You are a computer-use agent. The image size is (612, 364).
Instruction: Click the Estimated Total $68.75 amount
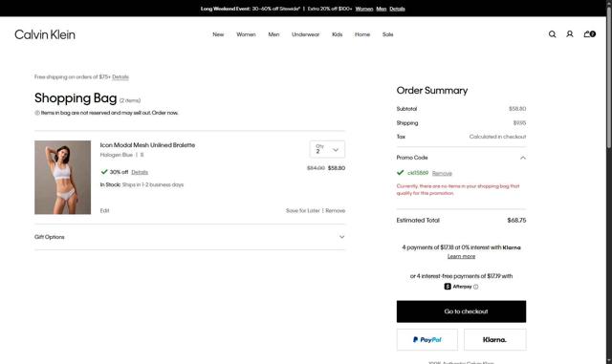516,221
